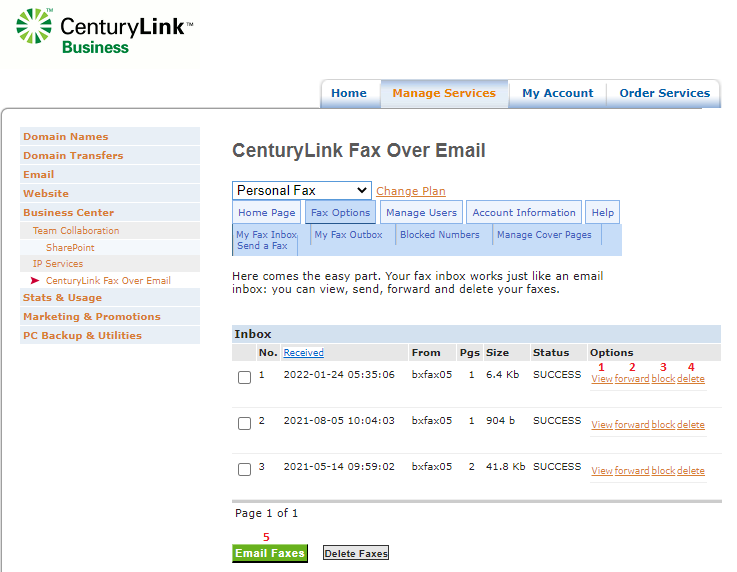The image size is (737, 572).
Task: Select the checkbox for fax 2
Action: click(244, 424)
